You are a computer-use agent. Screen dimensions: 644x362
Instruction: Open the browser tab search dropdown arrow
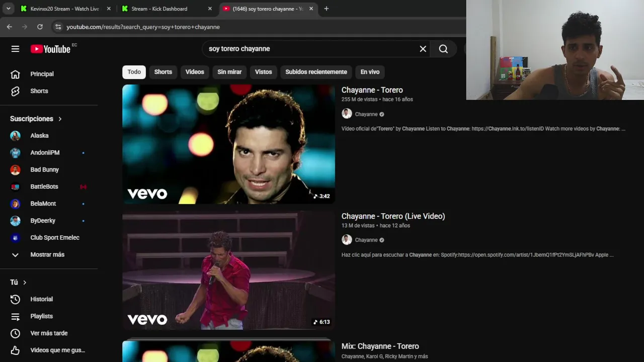(x=8, y=9)
